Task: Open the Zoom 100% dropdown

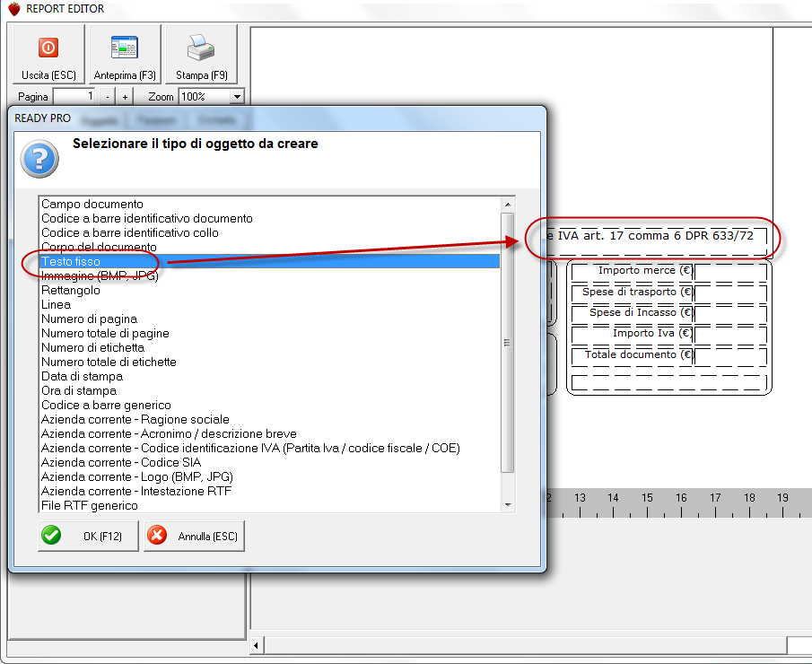Action: click(x=237, y=97)
